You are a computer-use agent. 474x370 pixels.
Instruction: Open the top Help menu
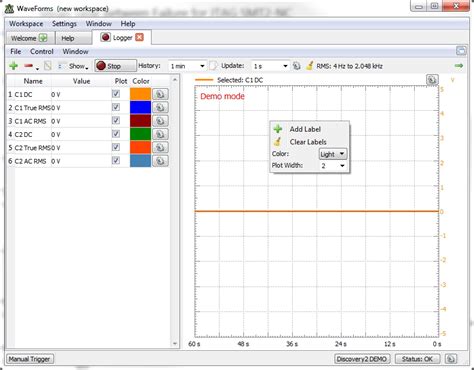pos(128,24)
